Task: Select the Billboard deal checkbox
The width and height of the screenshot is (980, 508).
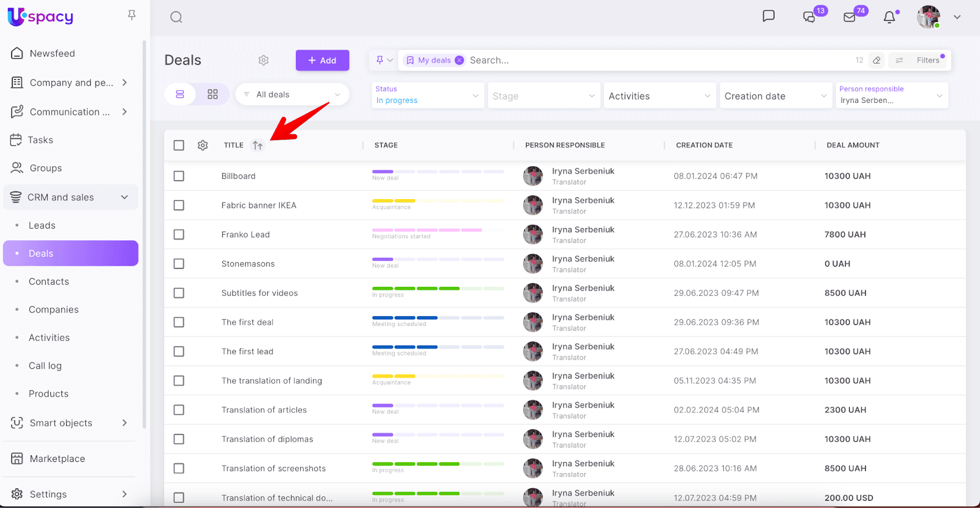Action: (179, 176)
